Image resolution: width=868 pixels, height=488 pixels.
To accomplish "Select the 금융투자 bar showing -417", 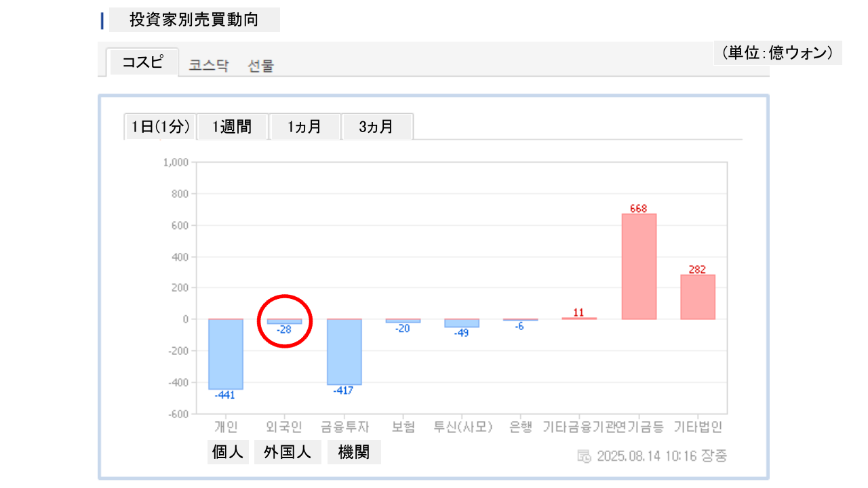I will pyautogui.click(x=344, y=351).
